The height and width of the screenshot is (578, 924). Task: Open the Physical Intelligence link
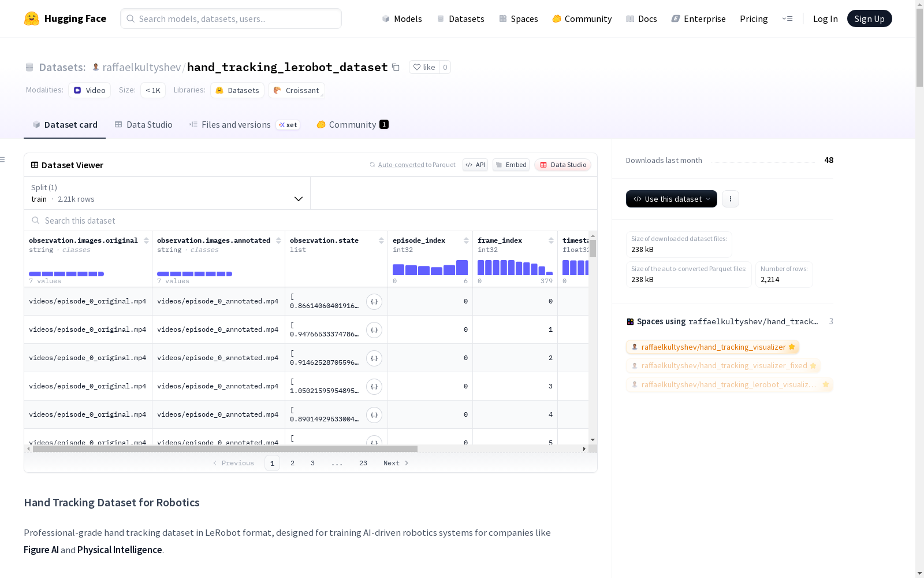pyautogui.click(x=120, y=550)
